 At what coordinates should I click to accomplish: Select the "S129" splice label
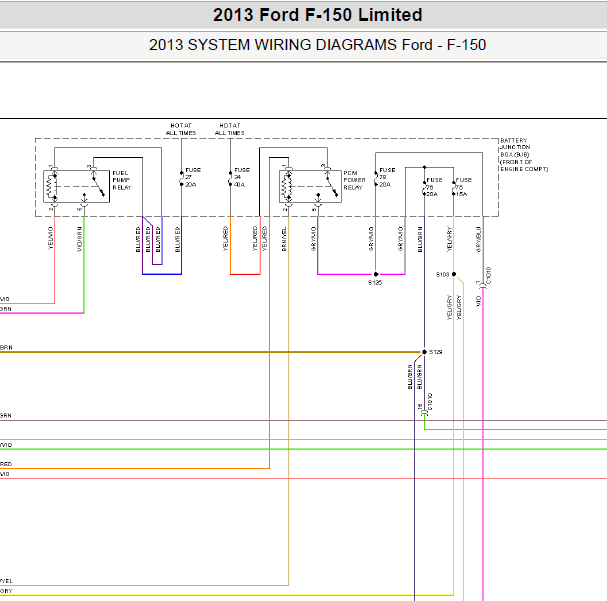pos(436,352)
